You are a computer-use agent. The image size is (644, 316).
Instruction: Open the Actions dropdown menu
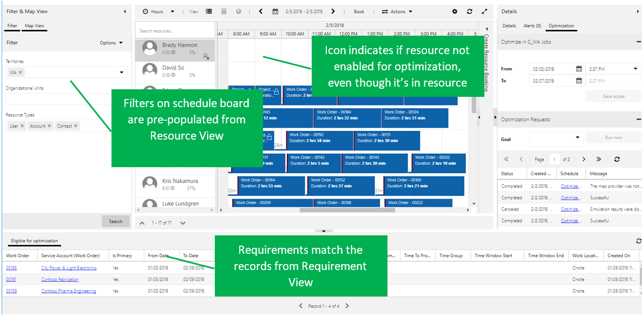pos(397,11)
